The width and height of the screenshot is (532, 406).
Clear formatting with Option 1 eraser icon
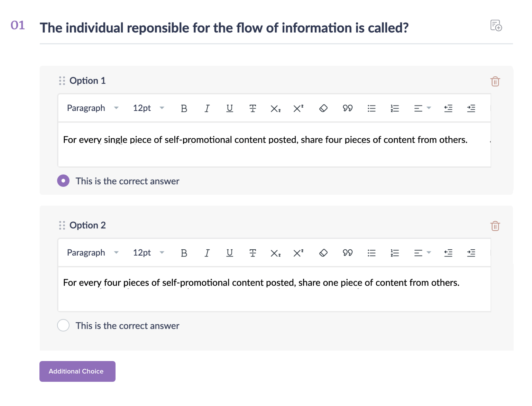[323, 109]
